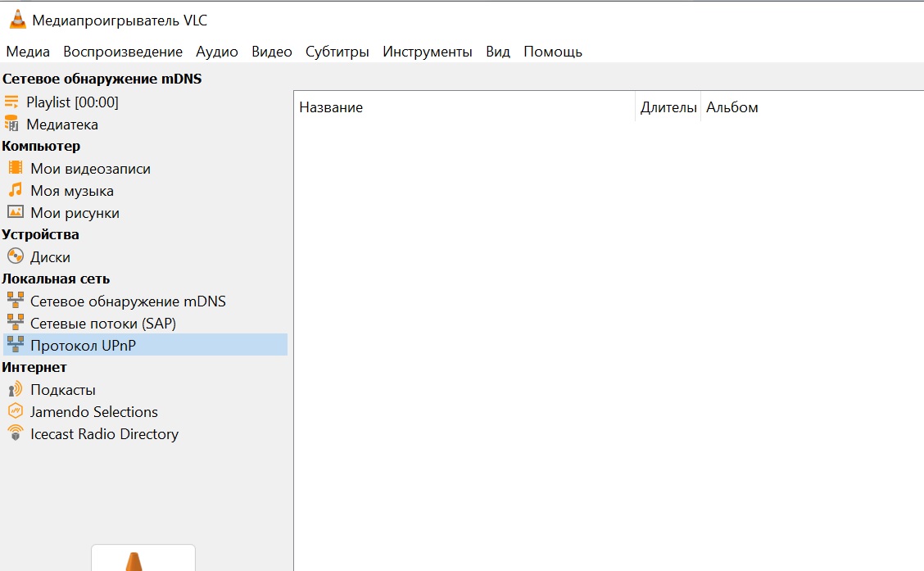
Task: Click the Интернет section heading
Action: (x=34, y=367)
